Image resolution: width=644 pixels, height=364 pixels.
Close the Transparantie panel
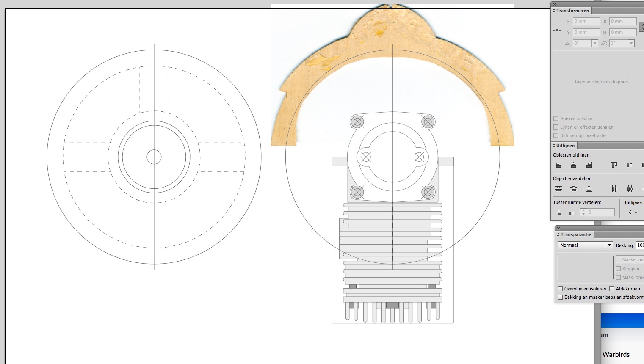(x=558, y=228)
